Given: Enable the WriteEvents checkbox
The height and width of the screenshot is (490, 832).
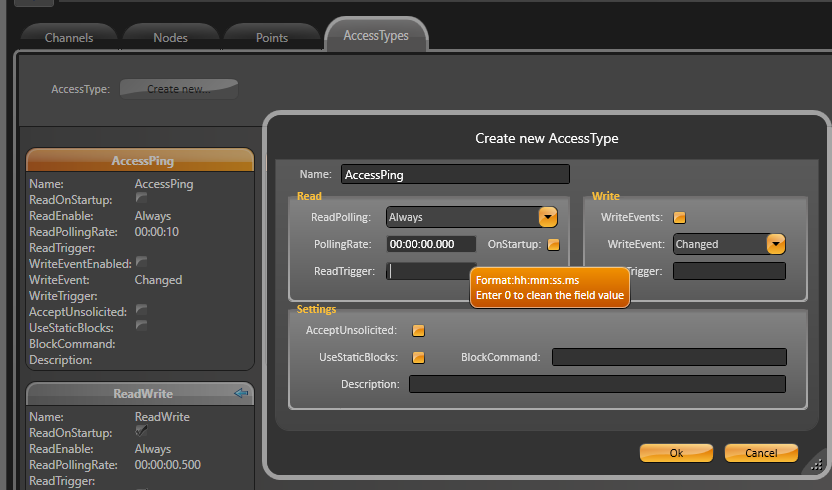Looking at the screenshot, I should point(680,217).
